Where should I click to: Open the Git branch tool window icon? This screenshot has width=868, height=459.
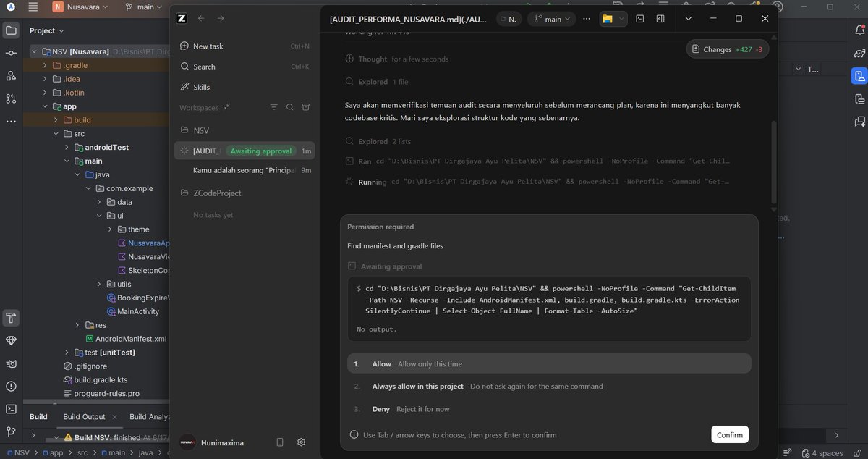(x=11, y=432)
